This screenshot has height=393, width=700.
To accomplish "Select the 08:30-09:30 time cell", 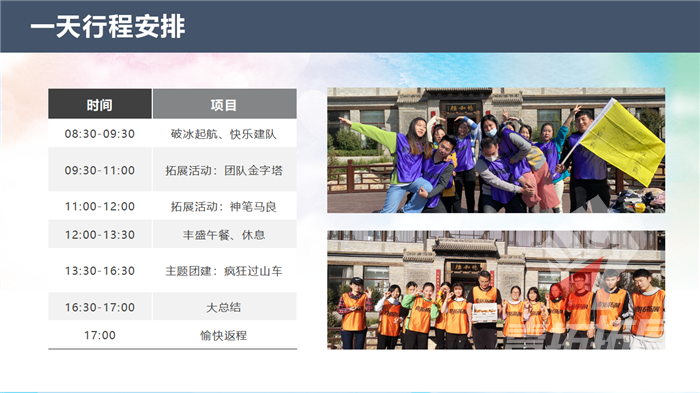I will (100, 134).
